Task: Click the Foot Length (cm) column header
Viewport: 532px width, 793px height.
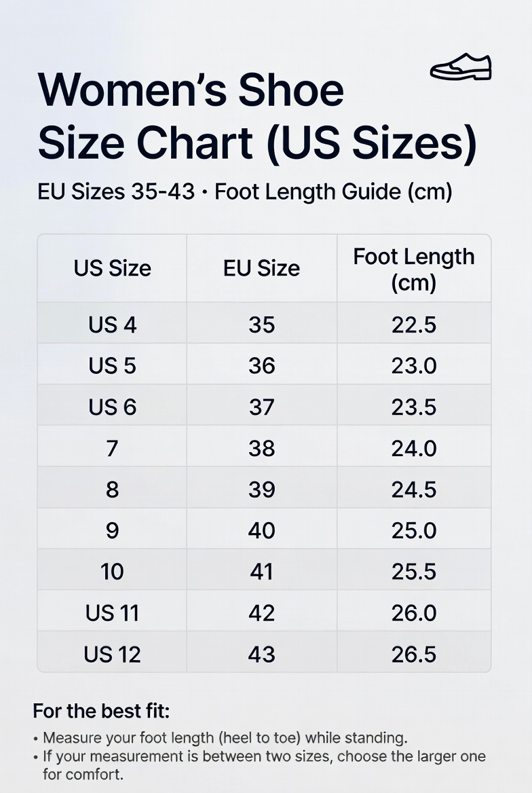Action: 414,268
